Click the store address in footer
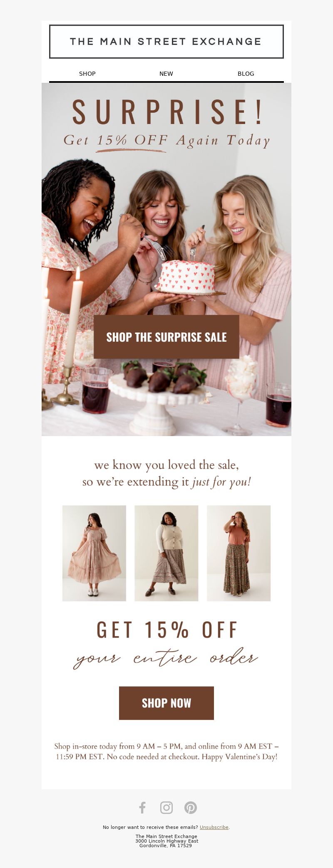333x868 pixels. point(166,841)
